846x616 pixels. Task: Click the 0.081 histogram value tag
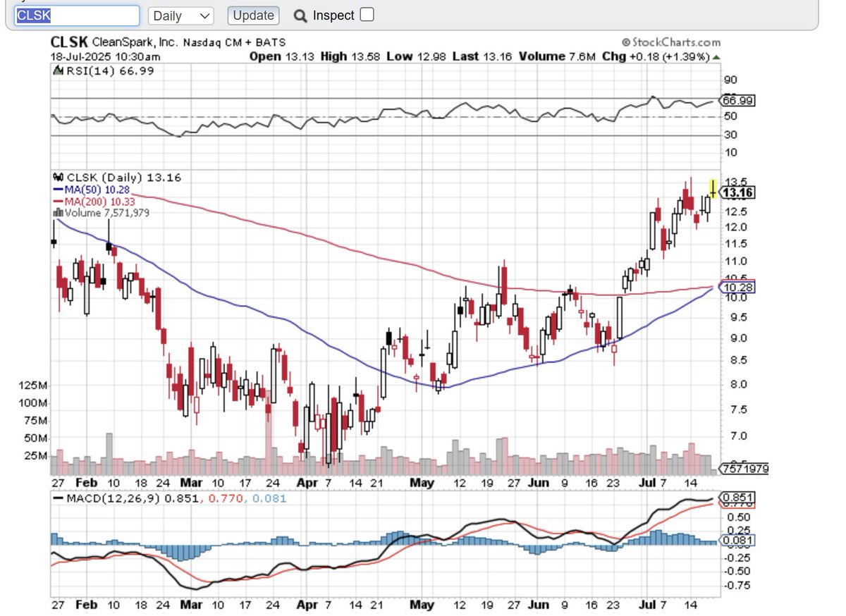[x=738, y=541]
